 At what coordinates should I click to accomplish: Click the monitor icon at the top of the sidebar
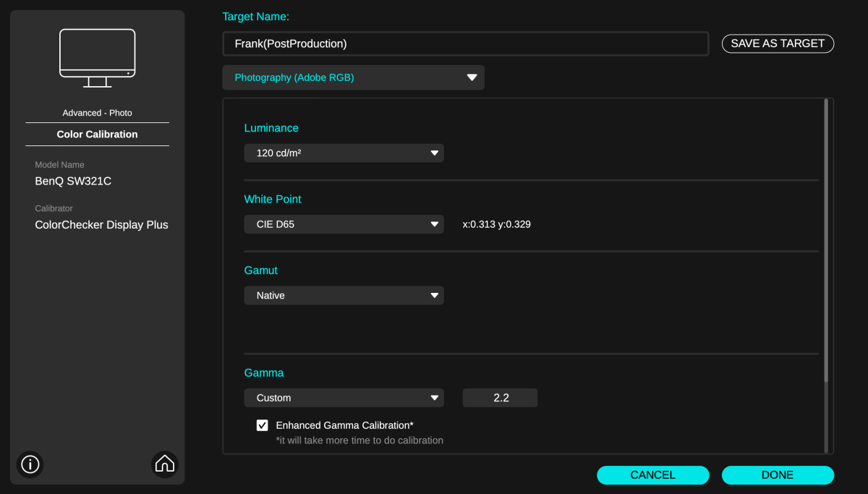point(98,58)
